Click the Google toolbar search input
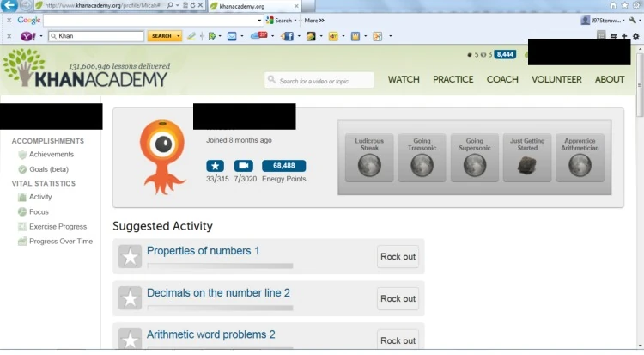Viewport: 644px width, 355px height. [153, 20]
